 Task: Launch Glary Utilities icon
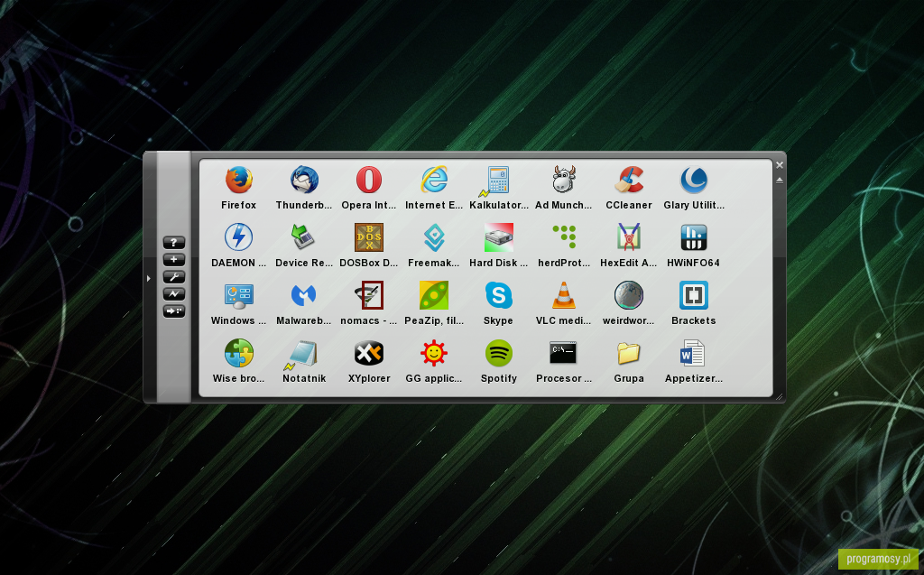click(694, 180)
